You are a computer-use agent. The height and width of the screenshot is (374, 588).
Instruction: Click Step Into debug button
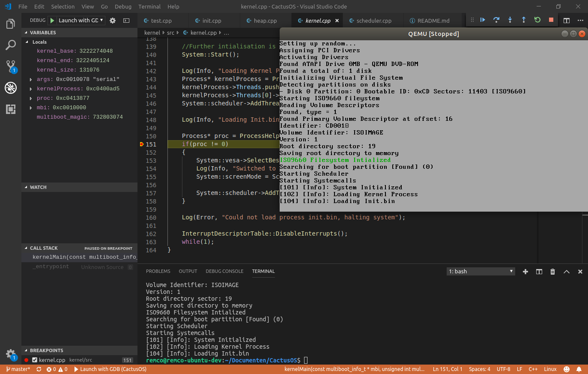[510, 20]
